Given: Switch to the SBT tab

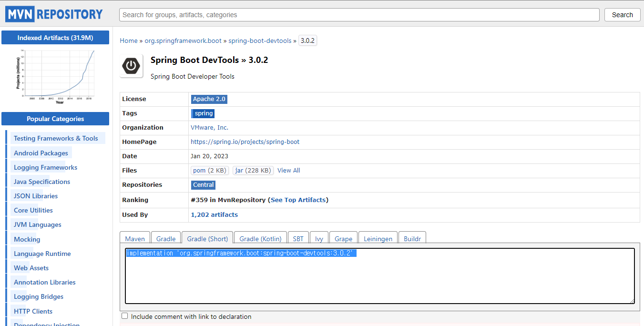Looking at the screenshot, I should tap(298, 239).
